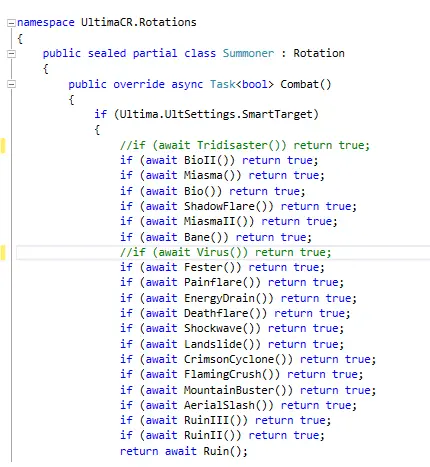Click the commented Virus line
Screen dimensions: 430x467
click(x=225, y=252)
